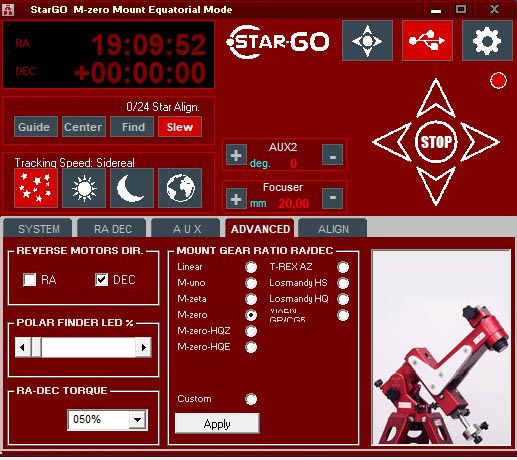517x460 pixels.
Task: Select lunar tracking moon icon
Action: click(132, 188)
